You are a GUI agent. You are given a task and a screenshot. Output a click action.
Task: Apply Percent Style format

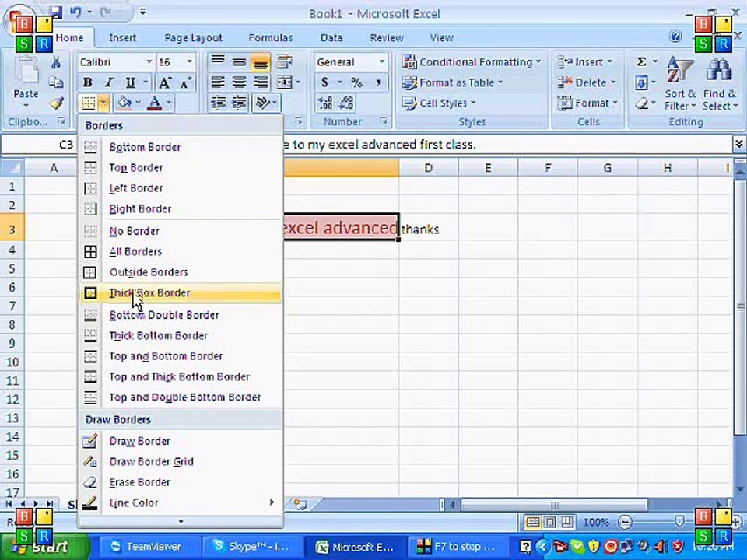[x=356, y=82]
